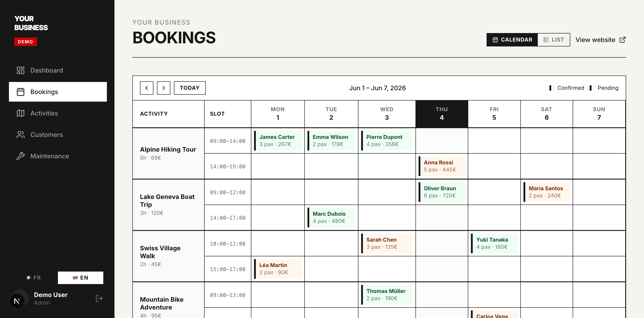
Task: Open the Customers page
Action: click(58, 135)
